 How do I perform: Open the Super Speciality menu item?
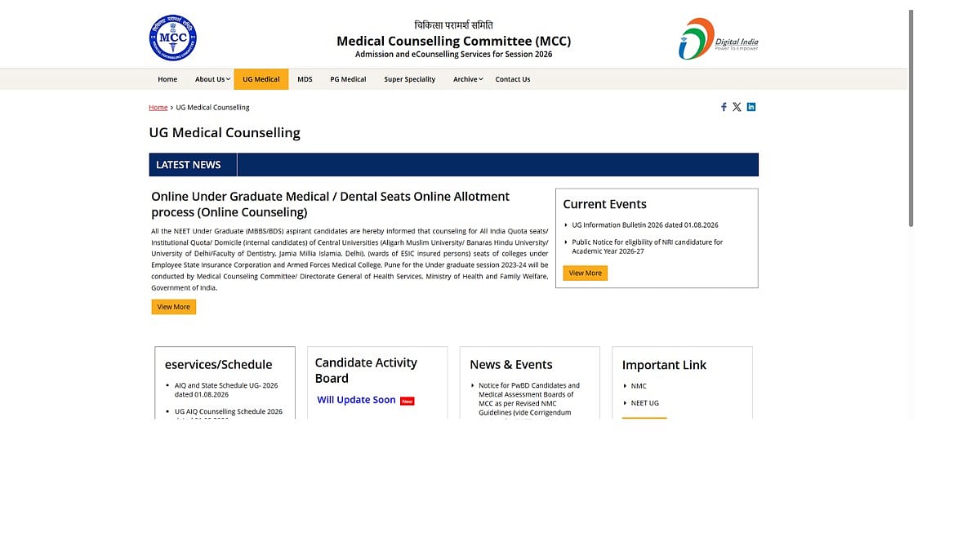(x=410, y=79)
